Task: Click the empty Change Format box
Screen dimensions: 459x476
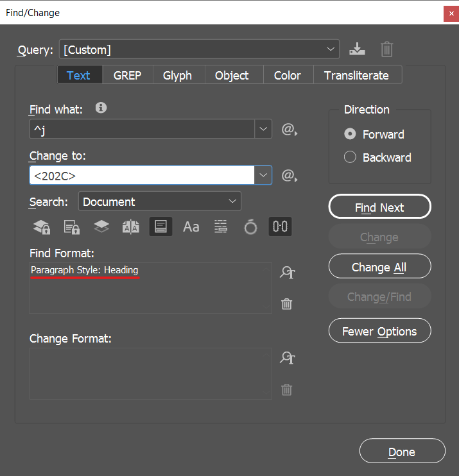Action: (150, 373)
